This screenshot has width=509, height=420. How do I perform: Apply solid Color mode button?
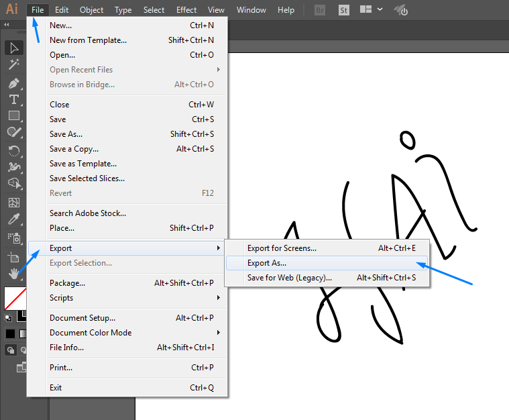click(x=10, y=333)
